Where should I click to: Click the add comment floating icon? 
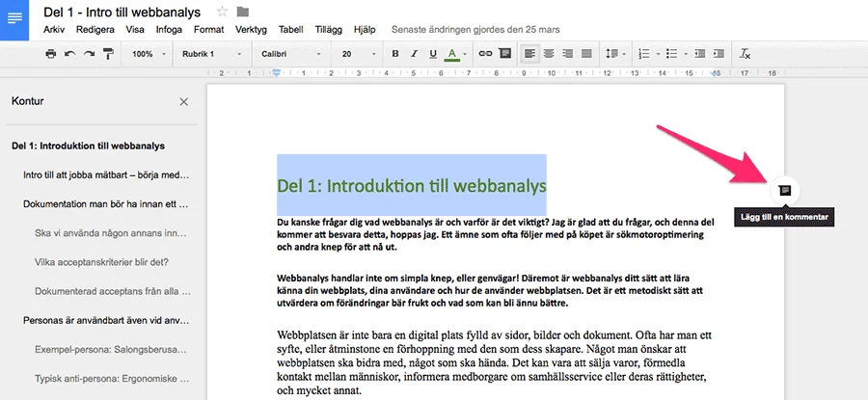click(x=785, y=190)
